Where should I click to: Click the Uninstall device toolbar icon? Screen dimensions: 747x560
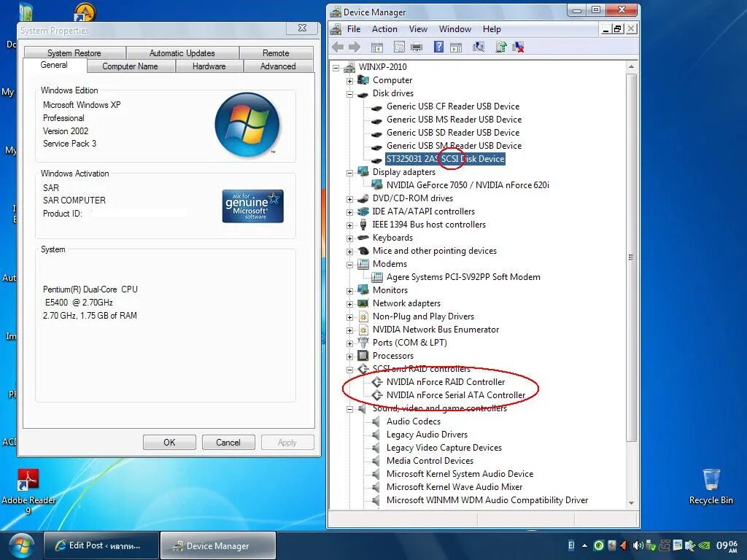click(x=519, y=47)
